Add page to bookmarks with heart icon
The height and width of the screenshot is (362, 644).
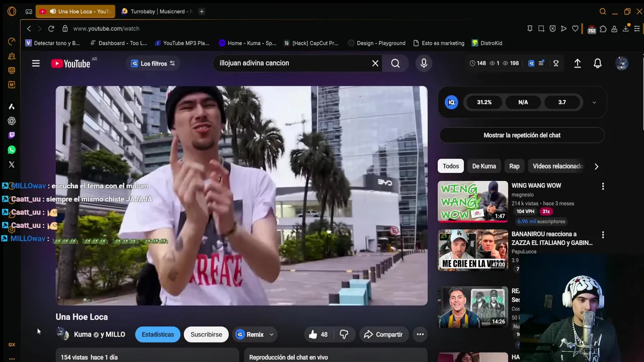pos(575,29)
